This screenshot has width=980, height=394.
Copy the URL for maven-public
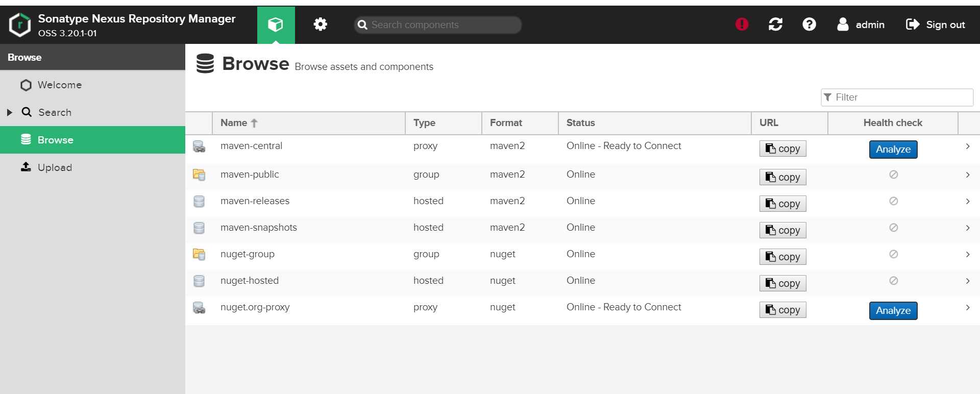tap(782, 177)
